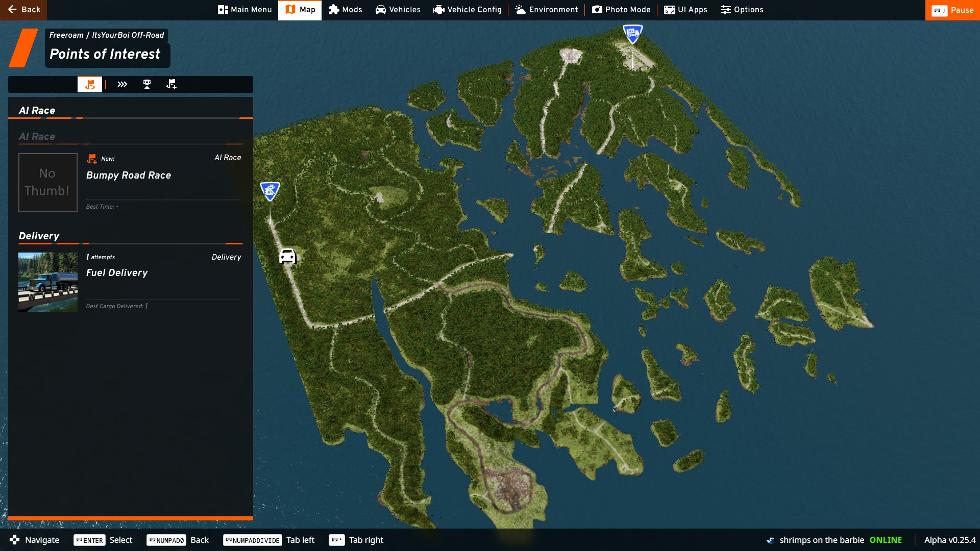This screenshot has width=980, height=551.
Task: Click the blue race marker on western coast
Action: (270, 191)
